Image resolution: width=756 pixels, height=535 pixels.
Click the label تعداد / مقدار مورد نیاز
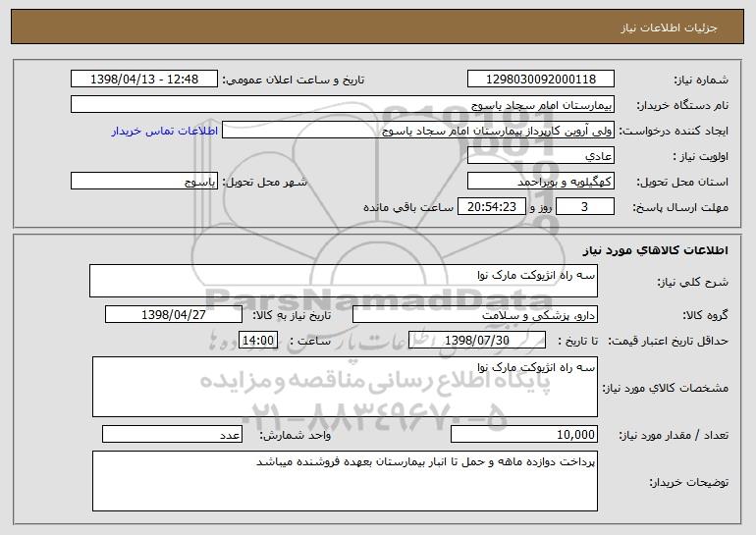click(x=674, y=436)
